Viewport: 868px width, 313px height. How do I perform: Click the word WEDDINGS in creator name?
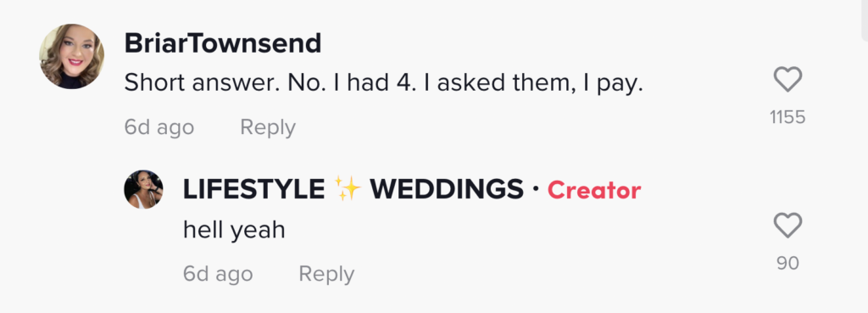point(447,190)
